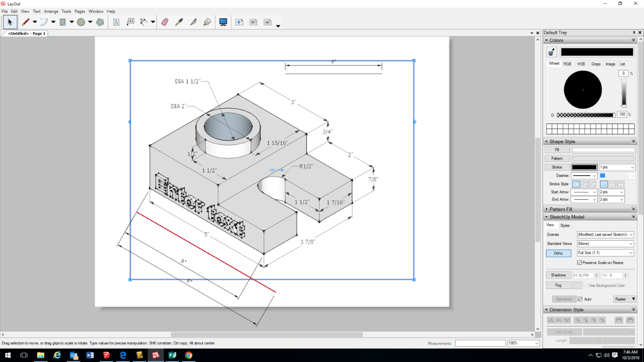Click the black stroke color swatch
The width and height of the screenshot is (644, 362).
pyautogui.click(x=584, y=167)
